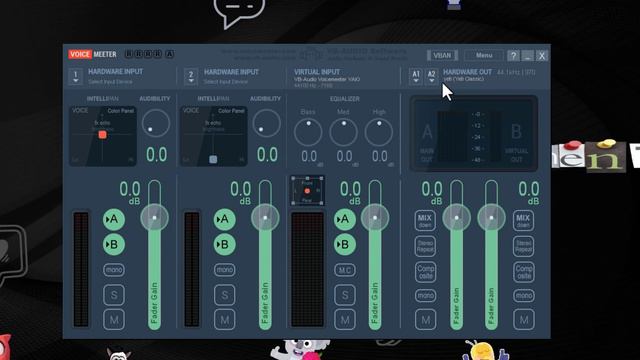The width and height of the screenshot is (640, 360).
Task: Click the red Intellipan handle on Input 1
Action: click(102, 135)
